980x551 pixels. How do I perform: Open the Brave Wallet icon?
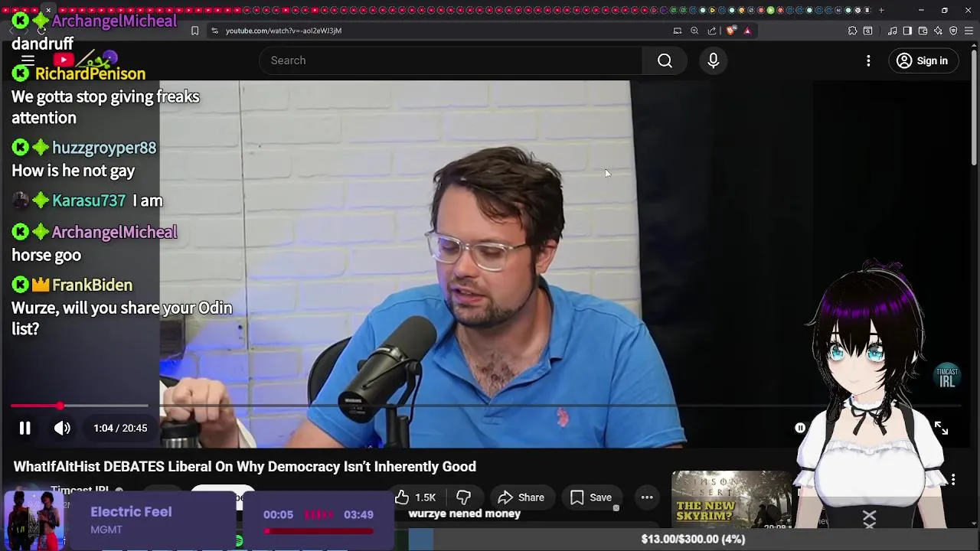[923, 31]
